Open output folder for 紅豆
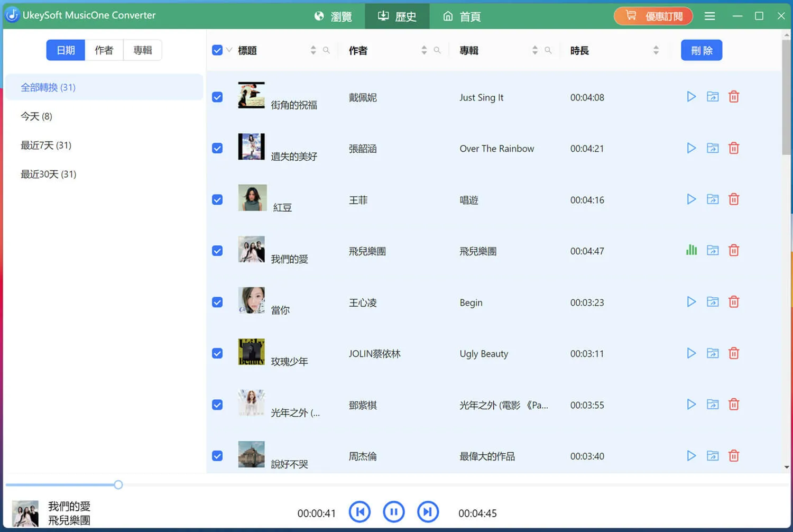The image size is (793, 532). (713, 199)
